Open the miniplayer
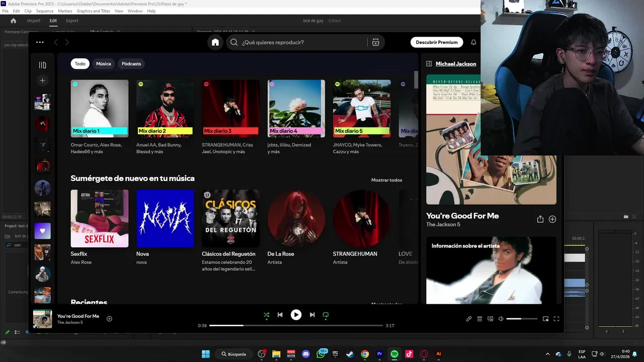Screen dimensions: 644x362 (x=545, y=319)
